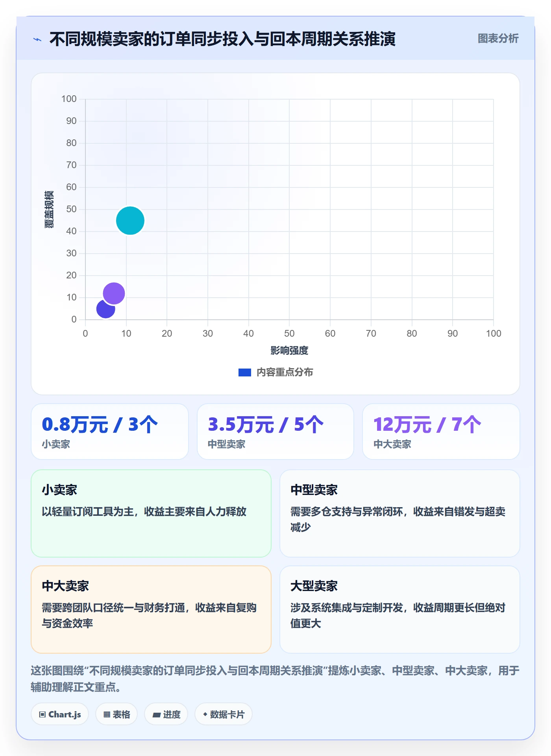Click the summary paragraph starting 这张图围绕

point(275,679)
